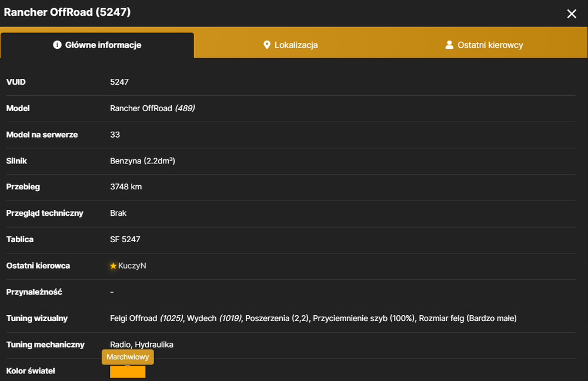Click the orange Kolor świateł swatch
Image resolution: width=588 pixels, height=381 pixels.
point(128,372)
